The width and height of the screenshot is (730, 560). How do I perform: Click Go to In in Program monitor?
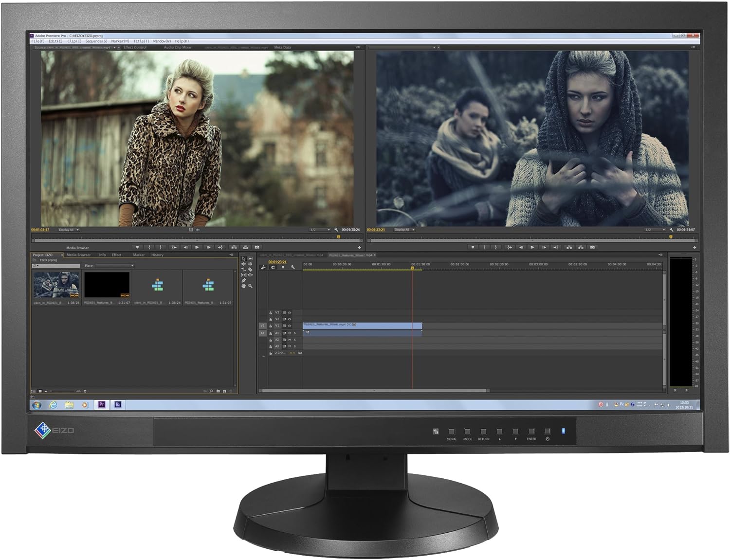[510, 247]
